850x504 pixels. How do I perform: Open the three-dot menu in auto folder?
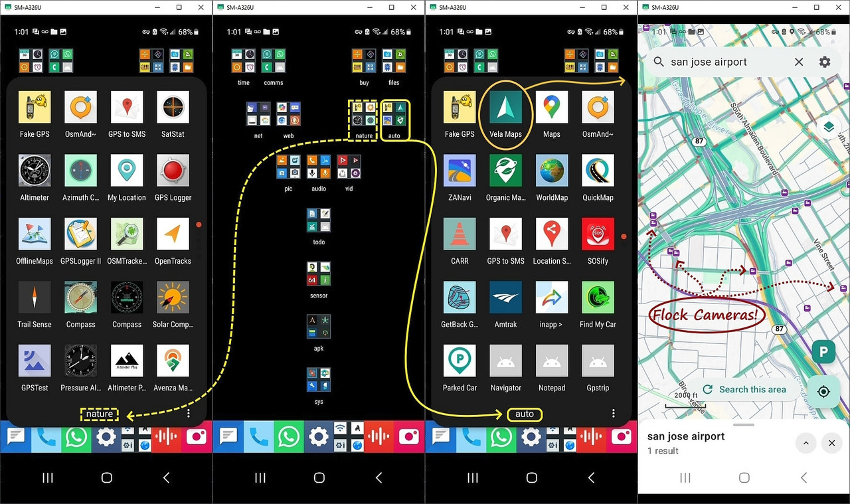coord(614,413)
